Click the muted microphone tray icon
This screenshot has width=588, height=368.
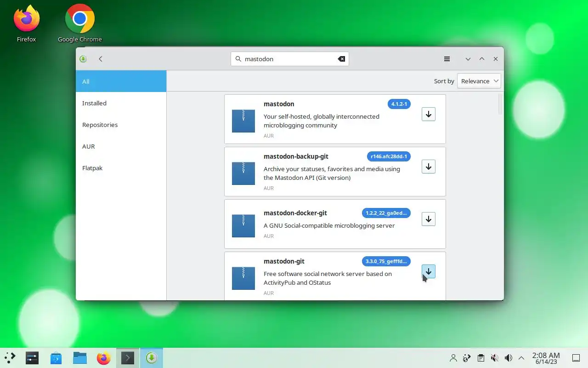(495, 358)
